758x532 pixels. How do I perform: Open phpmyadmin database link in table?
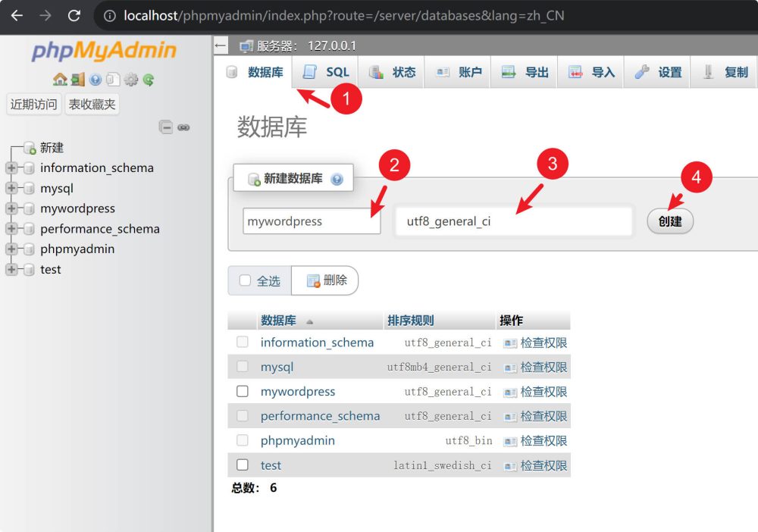pos(298,440)
